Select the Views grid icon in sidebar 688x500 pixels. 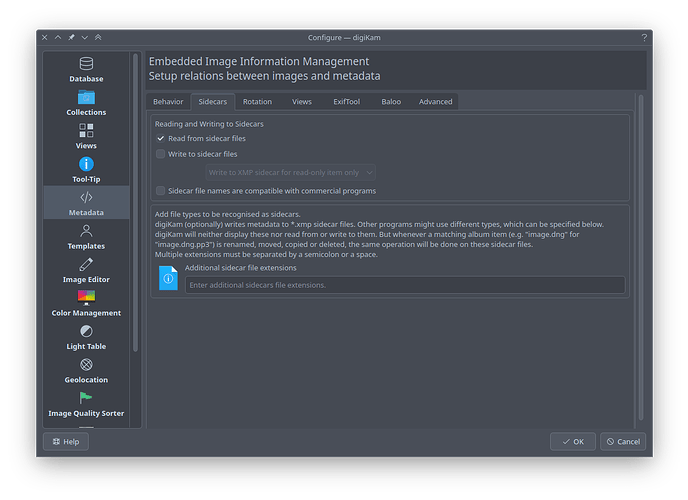[86, 130]
